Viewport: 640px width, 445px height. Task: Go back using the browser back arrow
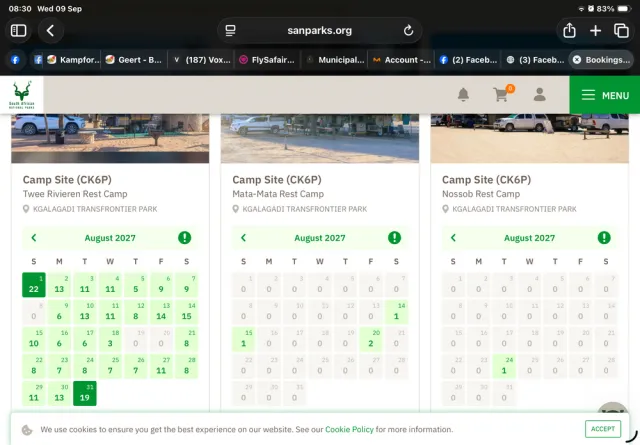tap(50, 31)
